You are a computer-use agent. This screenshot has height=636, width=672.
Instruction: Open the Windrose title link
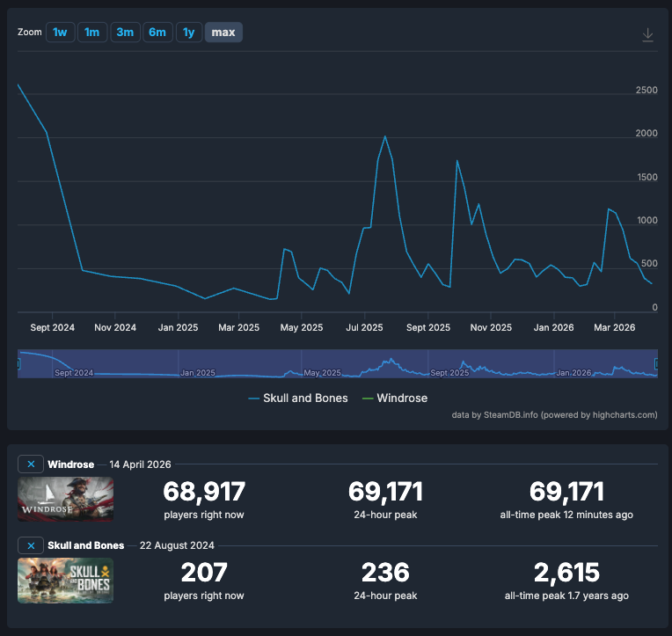[x=71, y=464]
